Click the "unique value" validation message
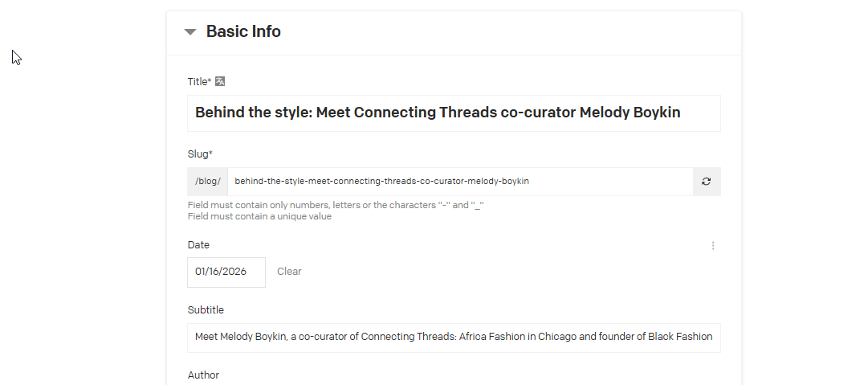 pyautogui.click(x=259, y=216)
